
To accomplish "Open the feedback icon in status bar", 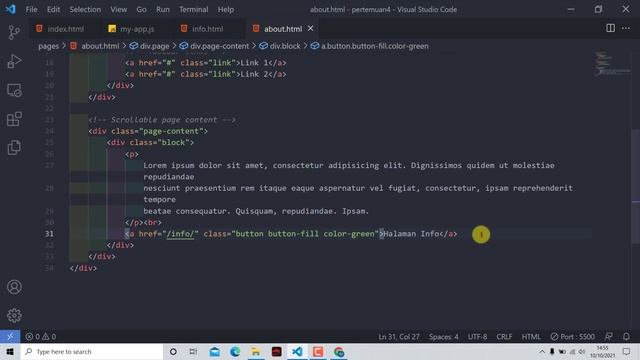I will point(608,336).
